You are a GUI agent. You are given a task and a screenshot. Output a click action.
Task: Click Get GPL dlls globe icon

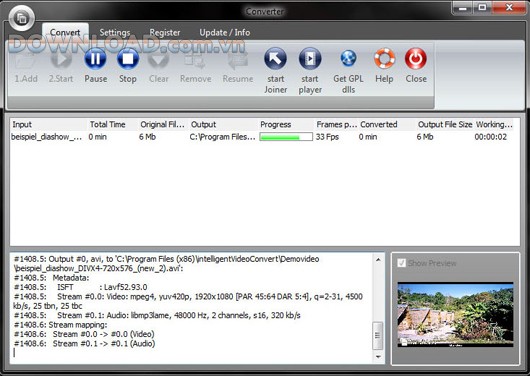pos(348,58)
